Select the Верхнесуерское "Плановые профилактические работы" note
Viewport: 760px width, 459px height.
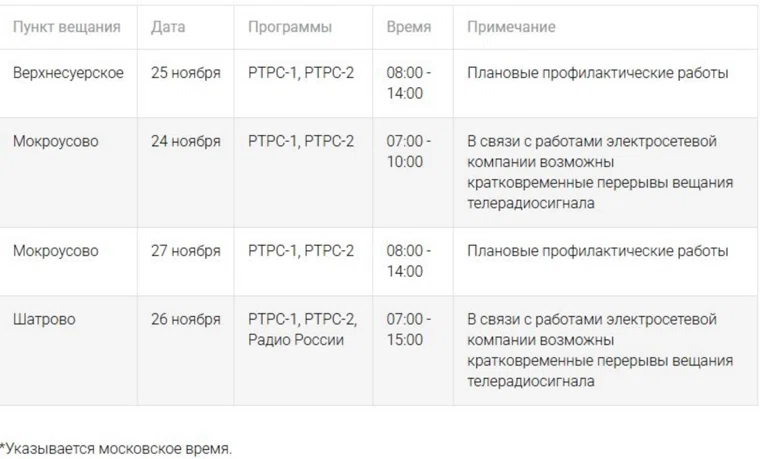(598, 73)
